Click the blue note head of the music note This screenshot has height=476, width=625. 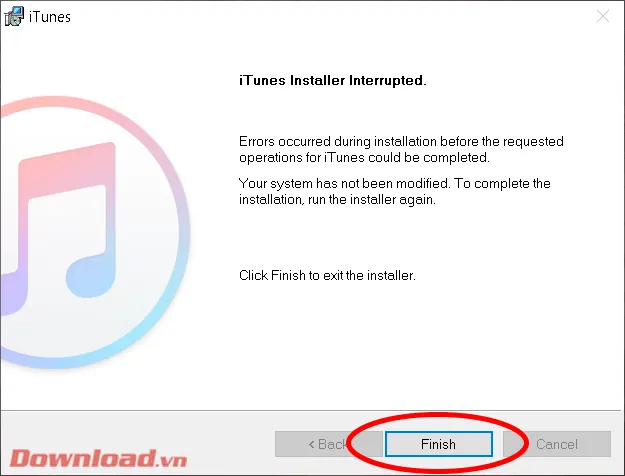tap(90, 277)
